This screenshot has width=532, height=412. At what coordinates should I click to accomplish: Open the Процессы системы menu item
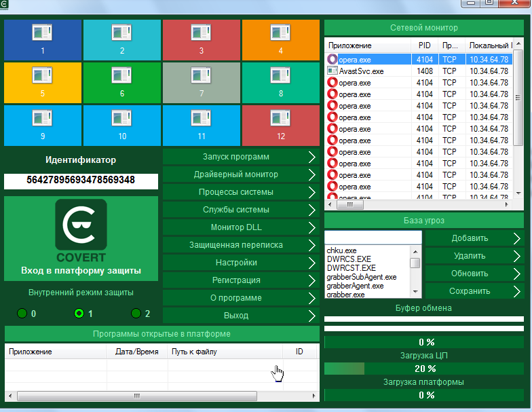pyautogui.click(x=235, y=192)
